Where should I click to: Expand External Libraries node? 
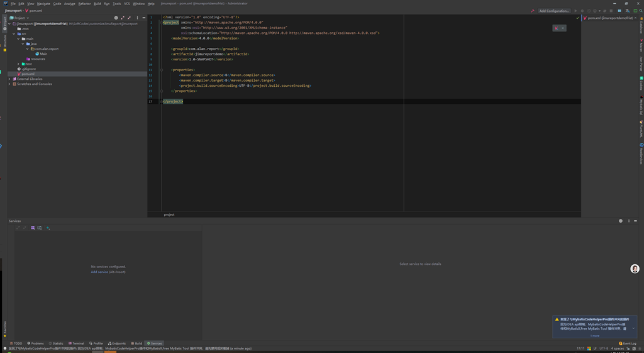(9, 79)
